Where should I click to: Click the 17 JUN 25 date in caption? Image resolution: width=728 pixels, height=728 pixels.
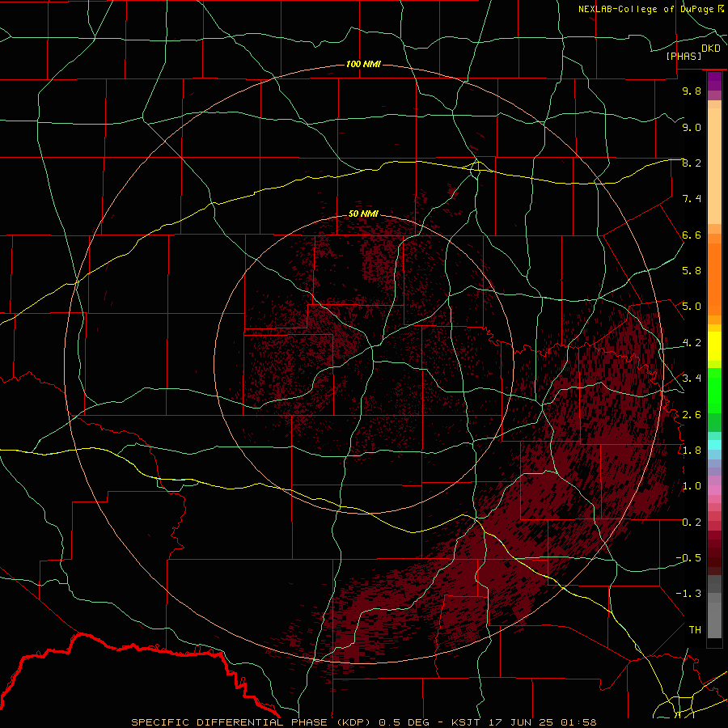click(519, 722)
